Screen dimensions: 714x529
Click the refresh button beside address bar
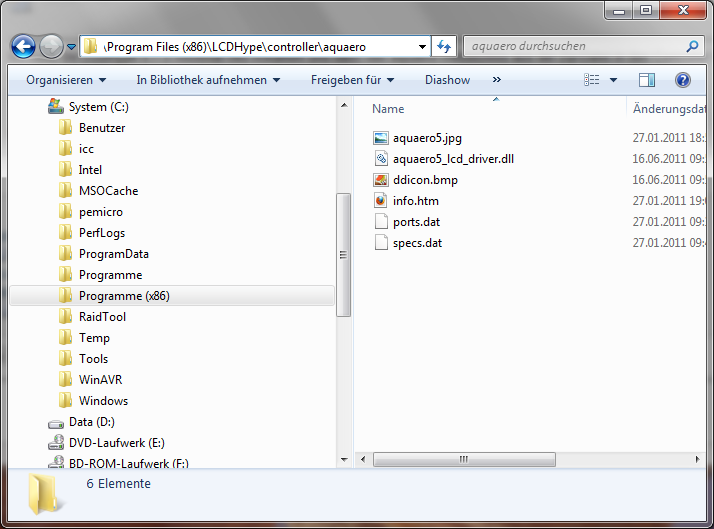coord(445,46)
